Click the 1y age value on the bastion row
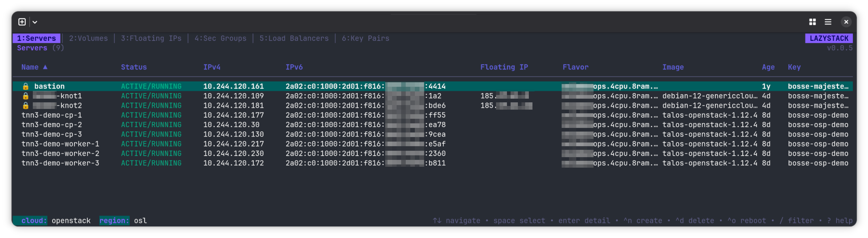868x238 pixels. coord(766,86)
